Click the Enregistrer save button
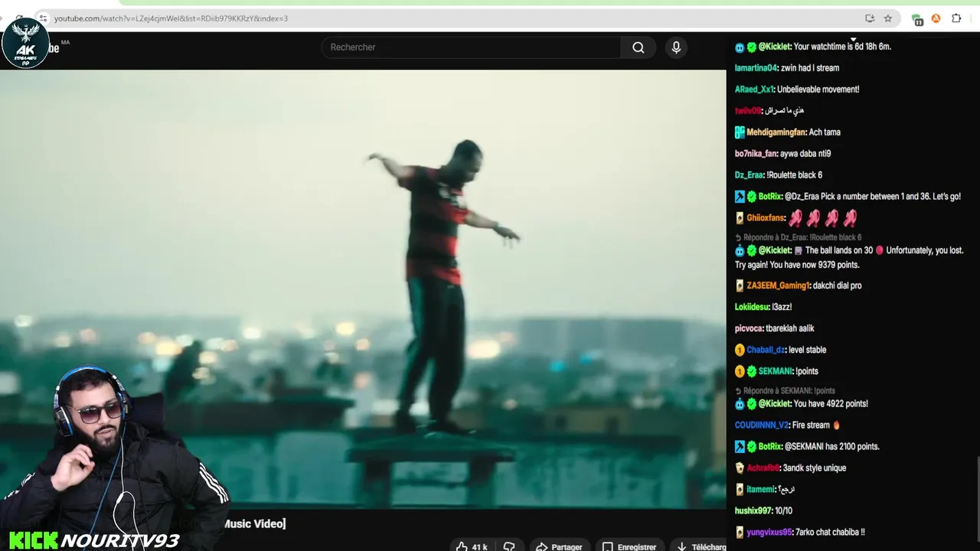The width and height of the screenshot is (980, 551). pos(630,546)
